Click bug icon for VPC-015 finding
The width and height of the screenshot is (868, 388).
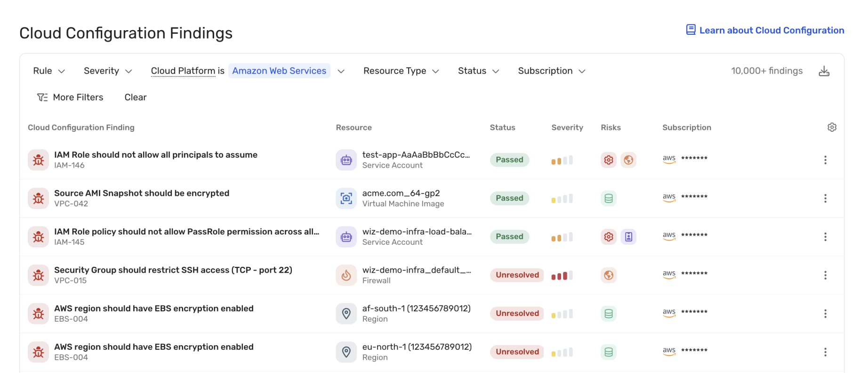coord(38,275)
